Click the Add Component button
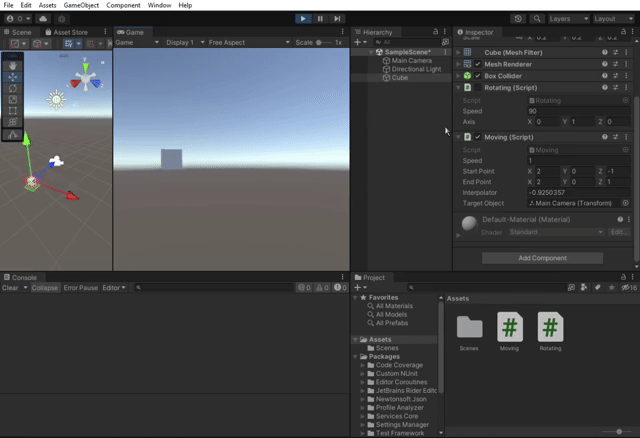 click(542, 258)
